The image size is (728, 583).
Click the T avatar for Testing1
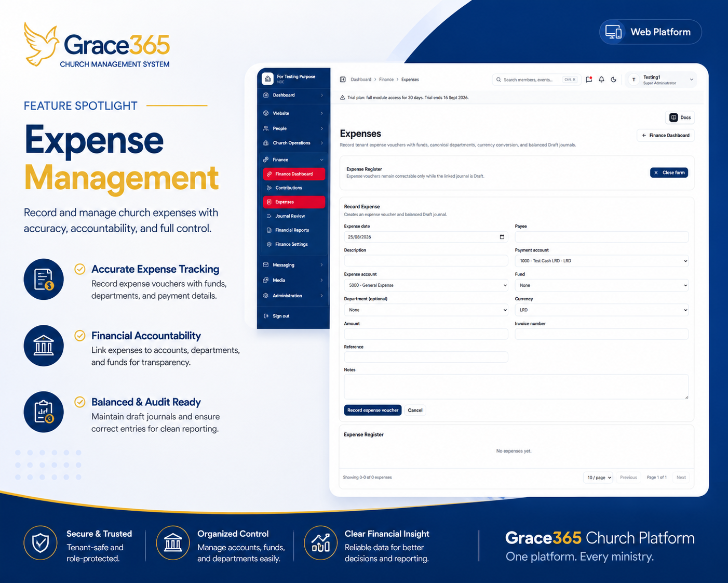coord(633,79)
